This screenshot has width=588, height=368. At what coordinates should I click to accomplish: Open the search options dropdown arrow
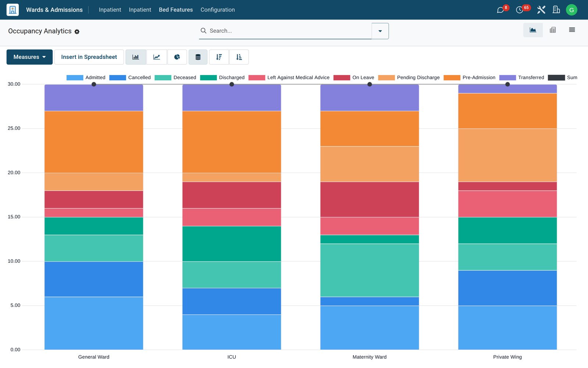[x=380, y=31]
